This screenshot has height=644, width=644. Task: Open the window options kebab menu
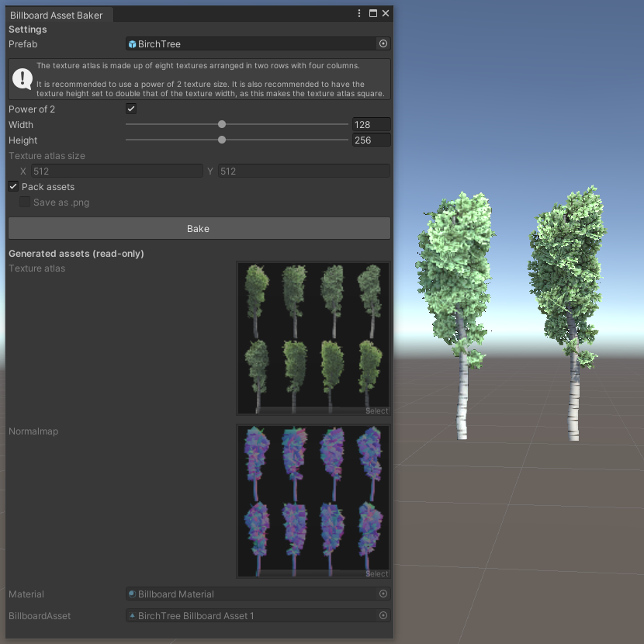pyautogui.click(x=358, y=13)
